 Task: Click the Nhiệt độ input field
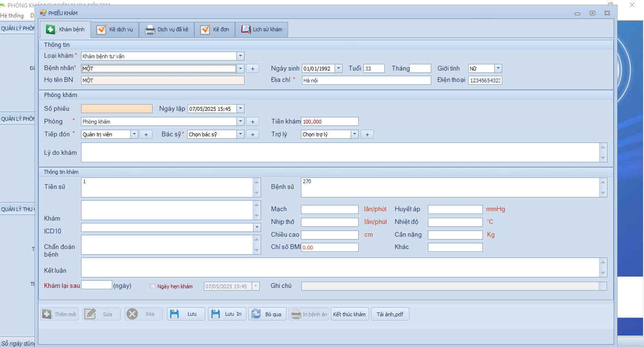(455, 222)
